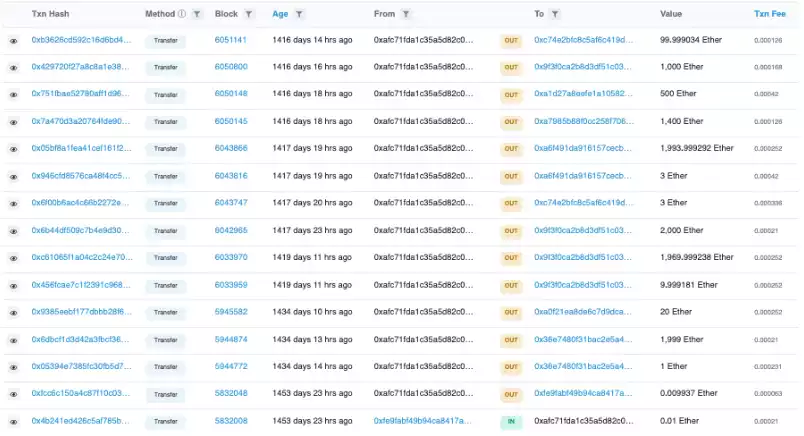Open the Age column filter
This screenshot has width=804, height=436.
click(x=299, y=14)
